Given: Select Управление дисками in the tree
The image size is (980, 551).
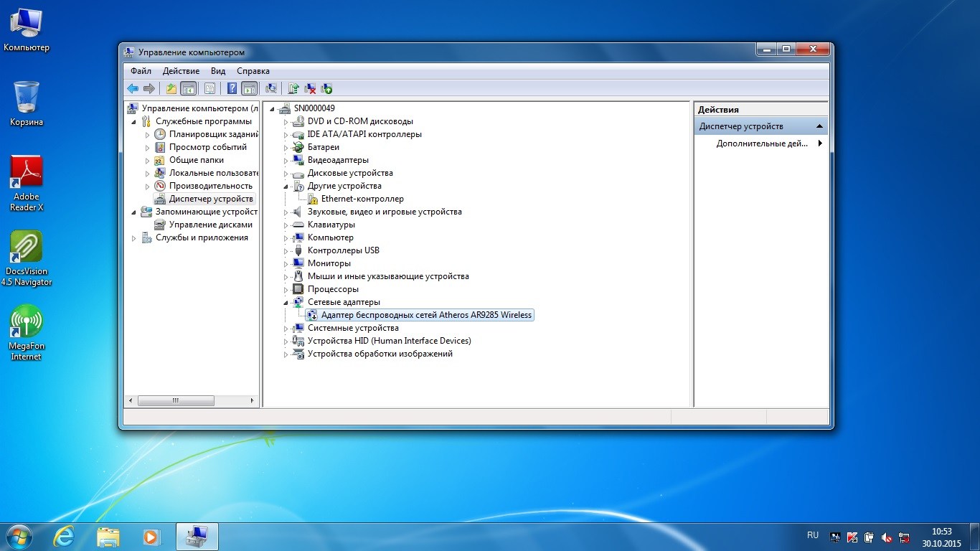Looking at the screenshot, I should pos(210,225).
